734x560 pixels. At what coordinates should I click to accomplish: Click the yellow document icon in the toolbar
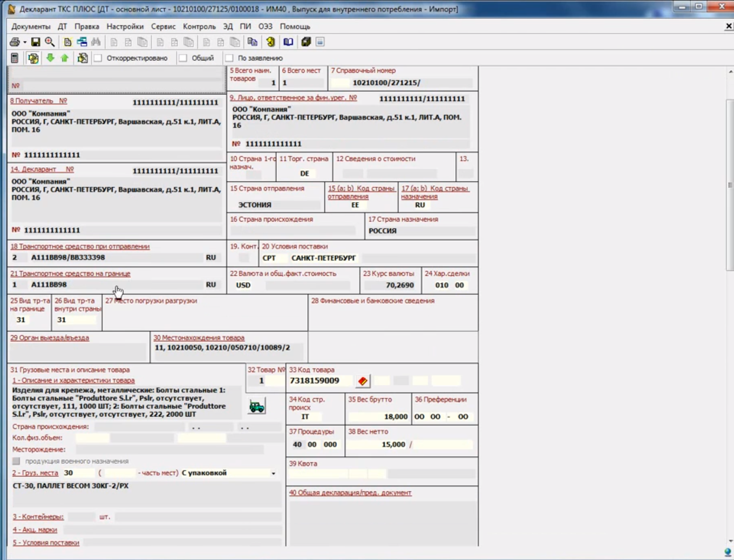click(x=67, y=42)
